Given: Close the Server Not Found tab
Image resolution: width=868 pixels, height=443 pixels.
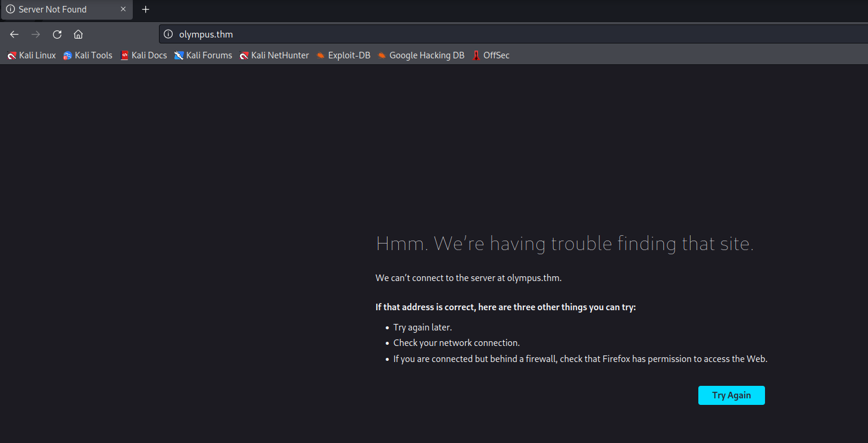Looking at the screenshot, I should [123, 10].
